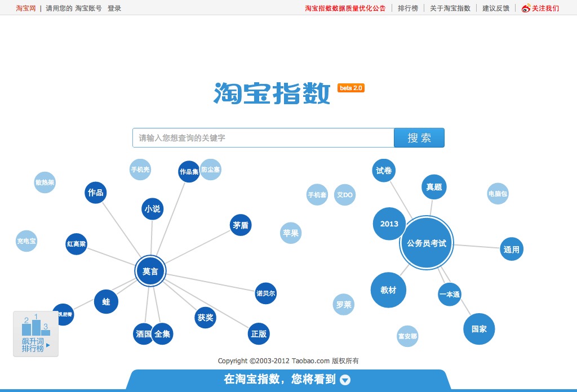Click the Weibo 关注我们 icon
Image resolution: width=577 pixels, height=392 pixels.
click(x=526, y=8)
